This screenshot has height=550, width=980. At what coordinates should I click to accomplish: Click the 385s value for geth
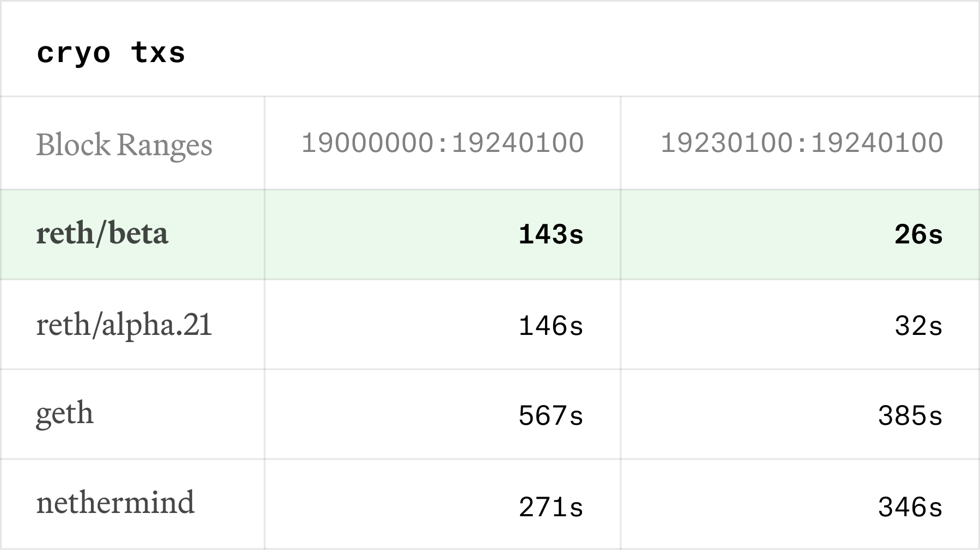click(910, 416)
